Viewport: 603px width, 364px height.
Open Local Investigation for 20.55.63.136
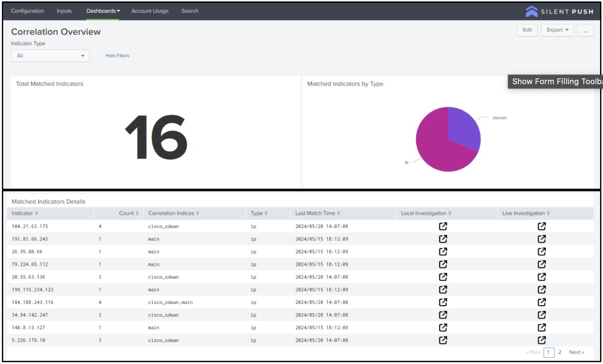pos(443,277)
